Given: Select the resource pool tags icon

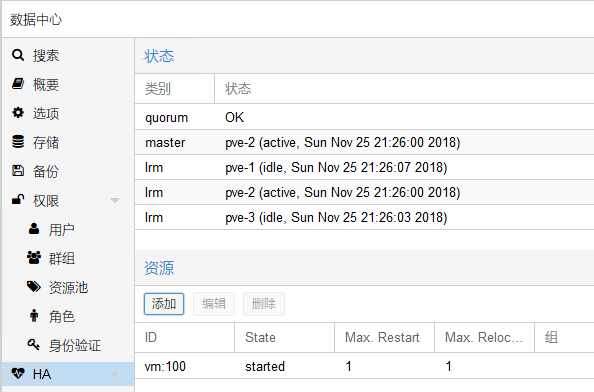Looking at the screenshot, I should pos(34,287).
